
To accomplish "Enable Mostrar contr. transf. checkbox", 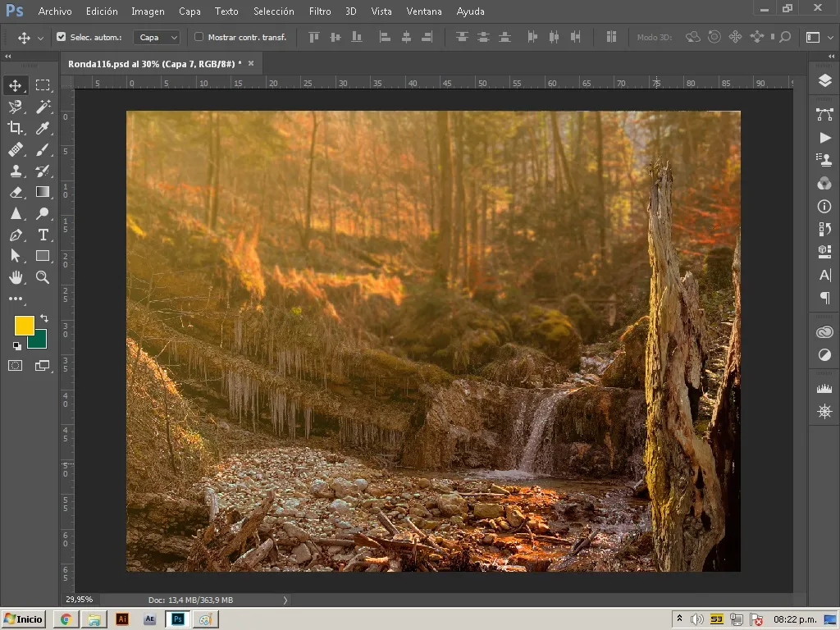I will coord(199,37).
